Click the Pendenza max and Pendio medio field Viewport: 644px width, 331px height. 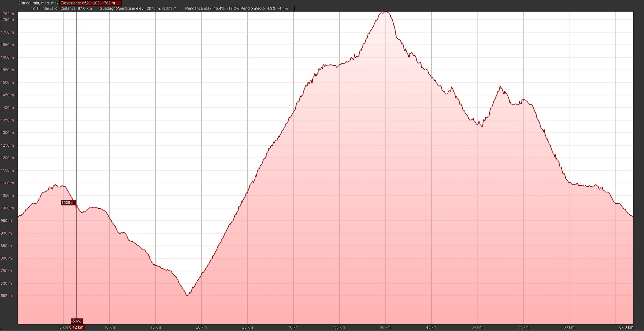[239, 8]
